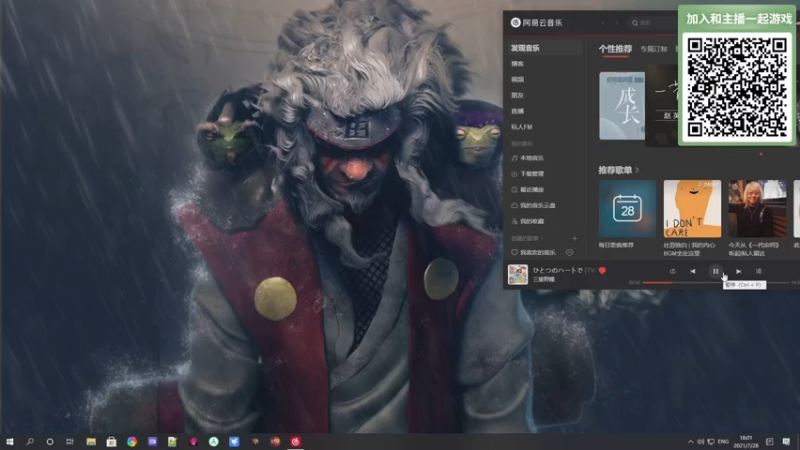
Task: Open the lyrics button in the player bar
Action: point(759,271)
